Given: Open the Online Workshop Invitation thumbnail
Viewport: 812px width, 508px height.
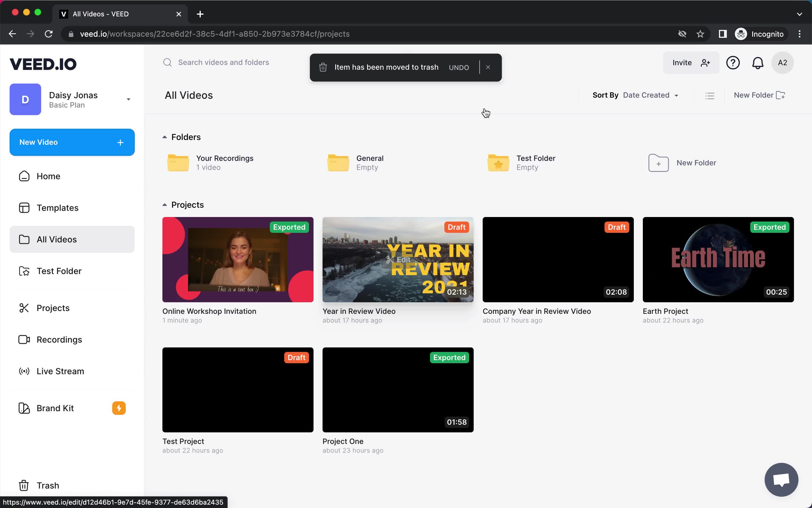Looking at the screenshot, I should (x=238, y=260).
